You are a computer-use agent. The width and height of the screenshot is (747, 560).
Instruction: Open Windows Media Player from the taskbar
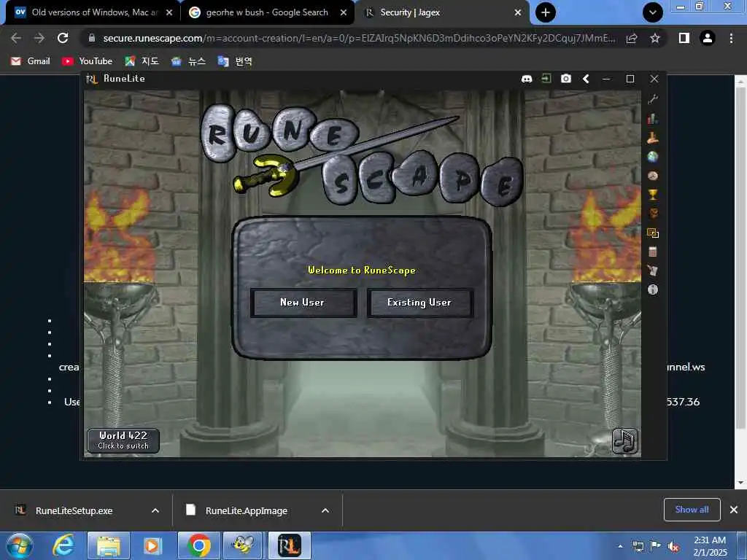coord(152,545)
